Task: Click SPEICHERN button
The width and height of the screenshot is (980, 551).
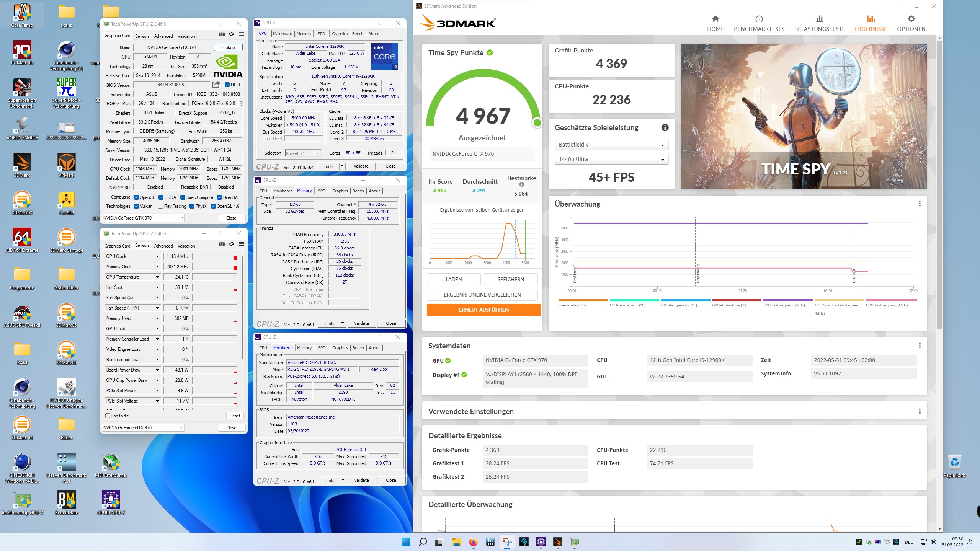Action: pyautogui.click(x=511, y=279)
